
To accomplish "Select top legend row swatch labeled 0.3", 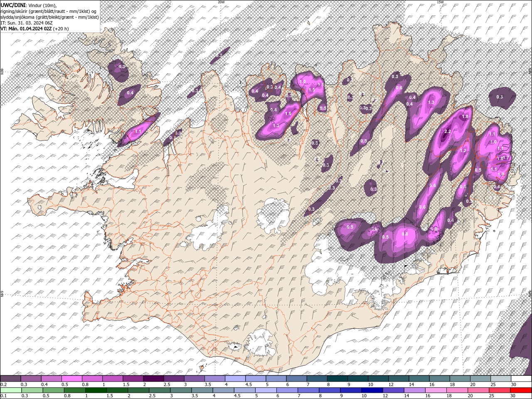I will [x=31, y=379].
